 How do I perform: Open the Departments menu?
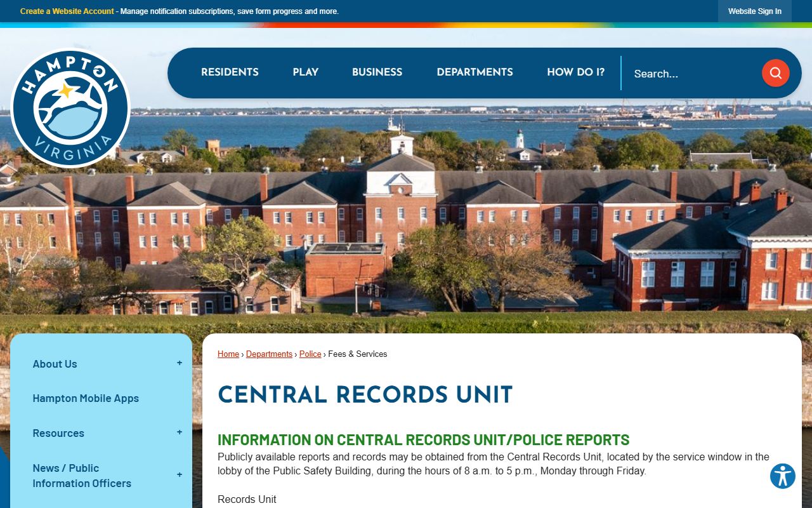(x=475, y=72)
